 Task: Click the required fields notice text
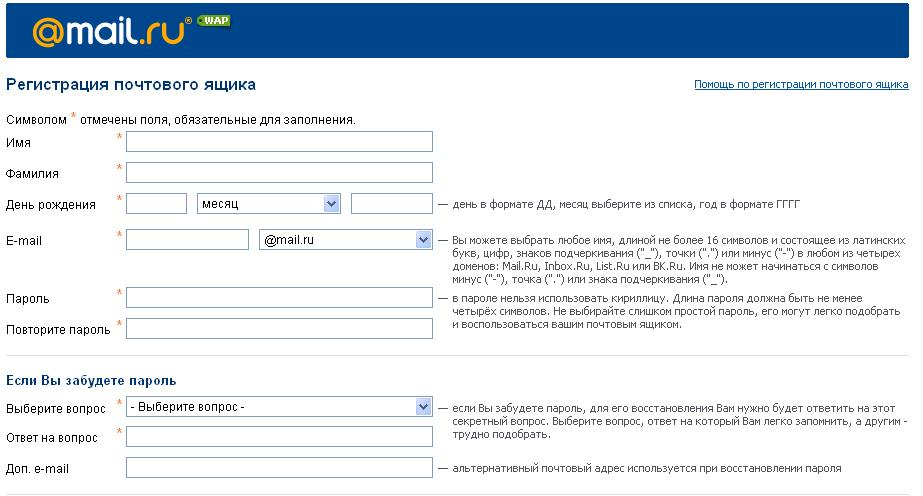coord(181,119)
